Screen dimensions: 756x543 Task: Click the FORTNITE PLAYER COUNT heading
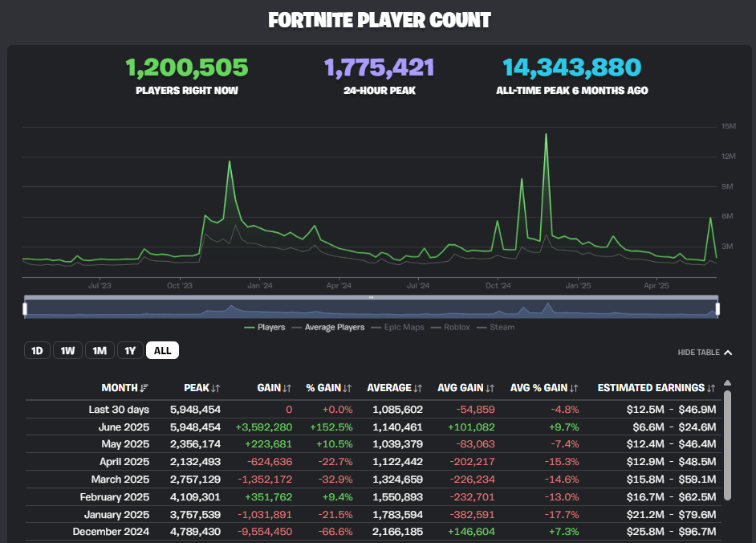[380, 20]
